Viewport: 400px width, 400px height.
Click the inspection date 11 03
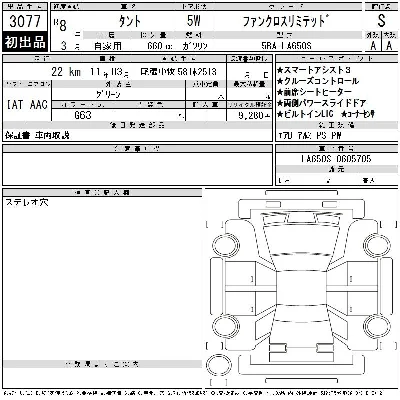coord(109,72)
